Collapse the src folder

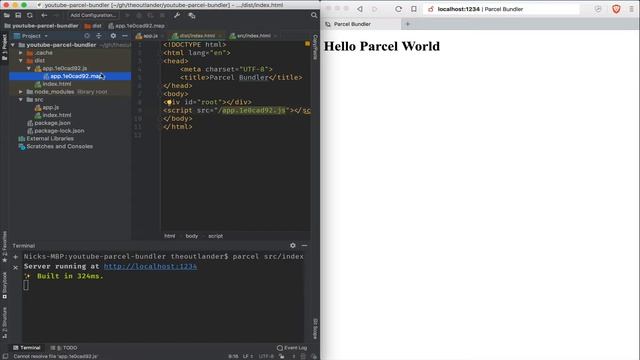21,100
